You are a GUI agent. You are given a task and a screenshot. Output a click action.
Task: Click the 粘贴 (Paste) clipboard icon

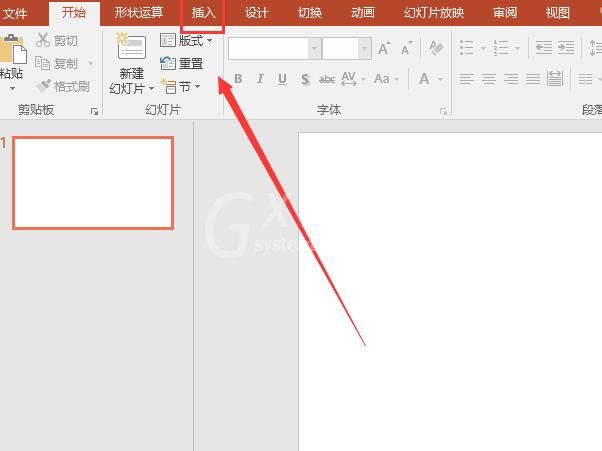pos(13,49)
